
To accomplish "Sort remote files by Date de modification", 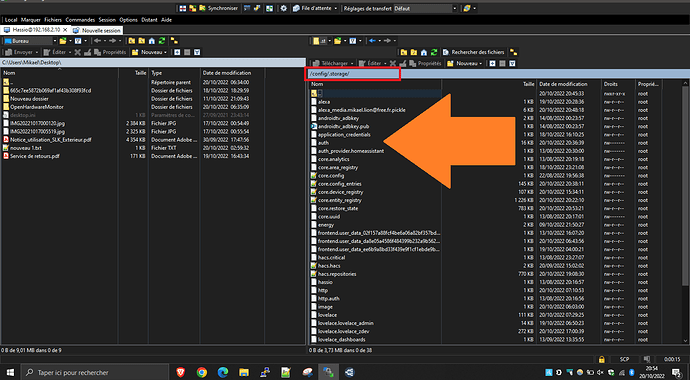I will tap(569, 84).
